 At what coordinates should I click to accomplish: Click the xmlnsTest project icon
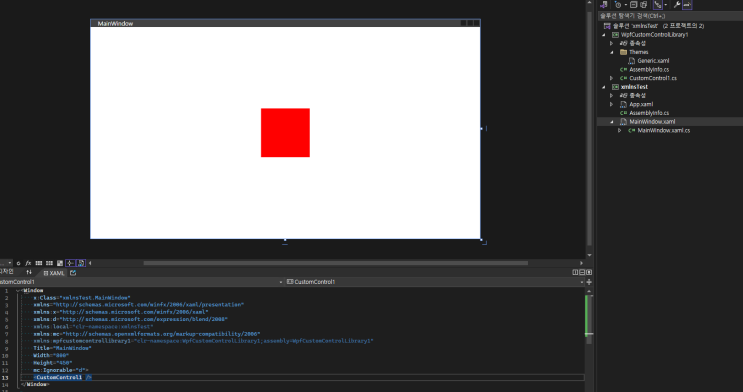(615, 87)
